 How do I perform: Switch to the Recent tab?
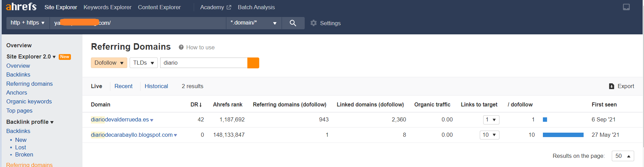pyautogui.click(x=124, y=86)
